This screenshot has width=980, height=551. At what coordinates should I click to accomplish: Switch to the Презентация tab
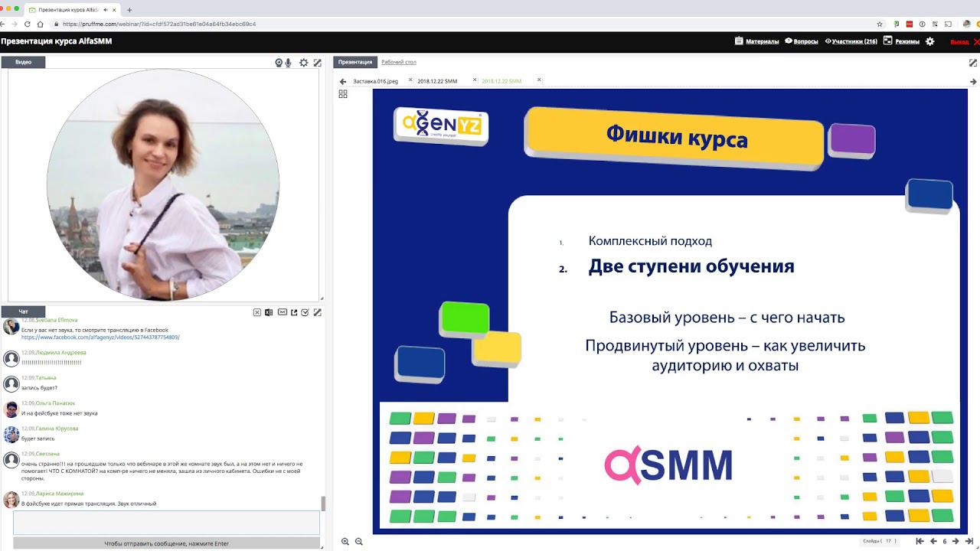click(x=354, y=62)
